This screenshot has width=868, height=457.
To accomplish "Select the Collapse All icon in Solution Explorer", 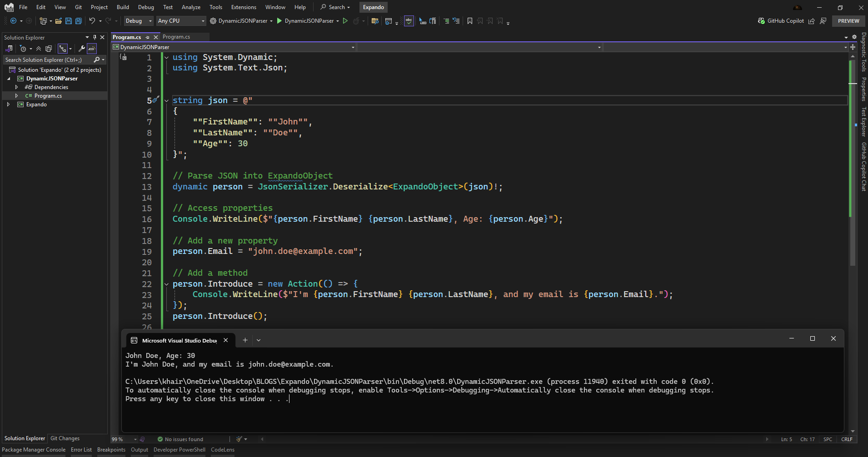I will (x=38, y=48).
